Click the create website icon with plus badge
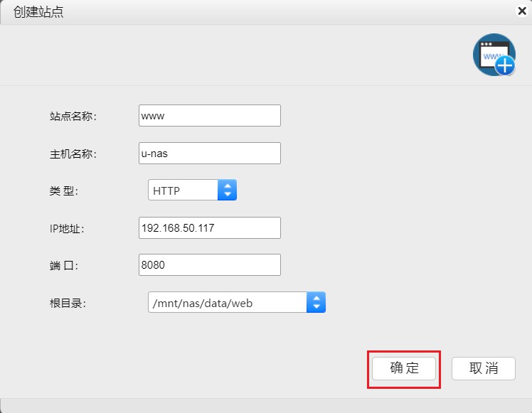 coord(494,55)
